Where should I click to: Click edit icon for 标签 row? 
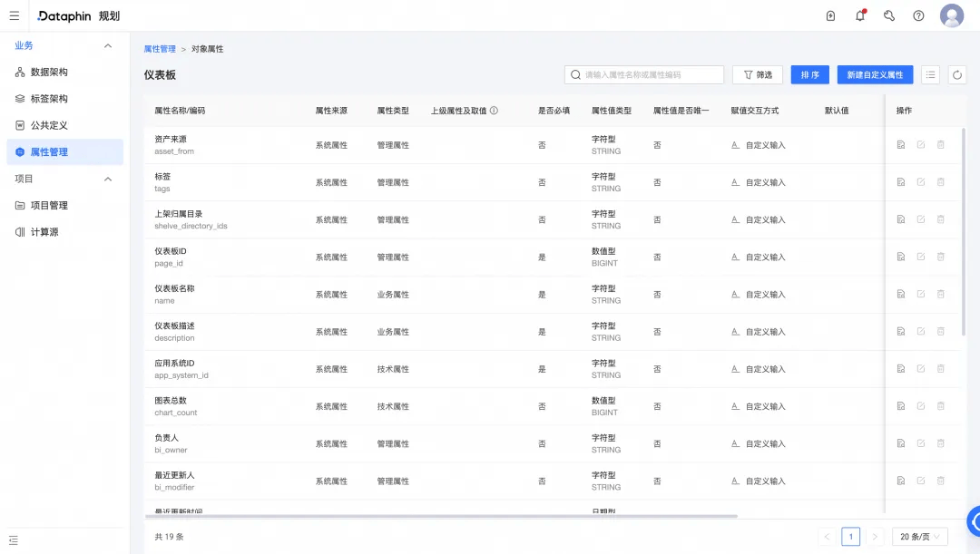[921, 182]
